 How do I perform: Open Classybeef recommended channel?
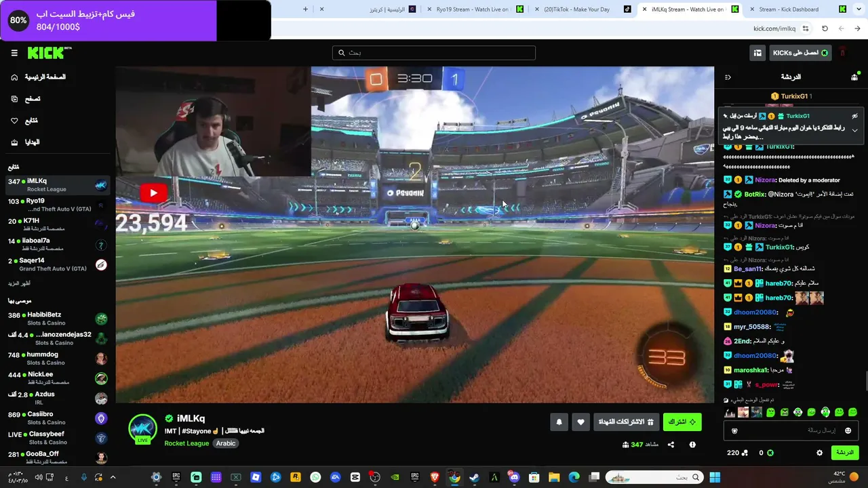click(58, 438)
